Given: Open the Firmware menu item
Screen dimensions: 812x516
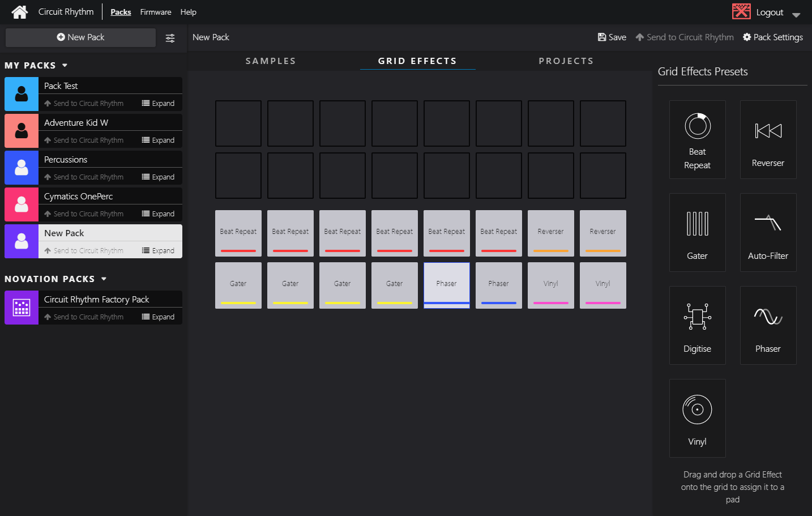Looking at the screenshot, I should pyautogui.click(x=155, y=11).
